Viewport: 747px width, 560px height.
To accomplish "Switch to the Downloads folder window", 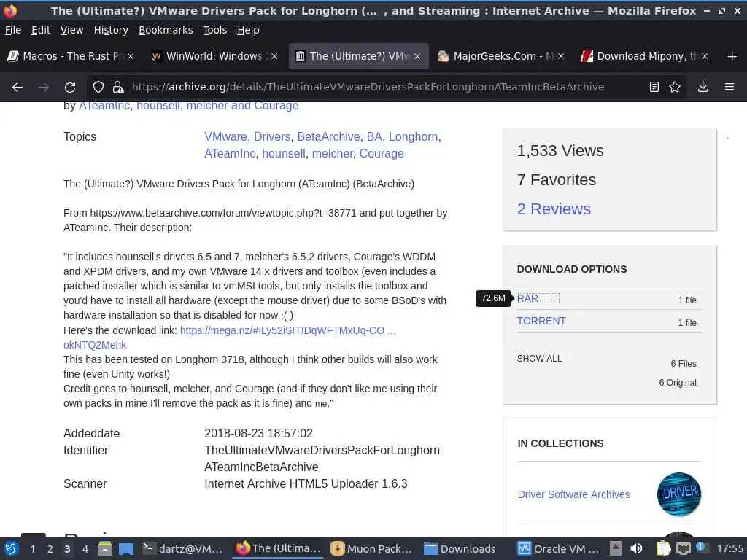I will [x=461, y=548].
